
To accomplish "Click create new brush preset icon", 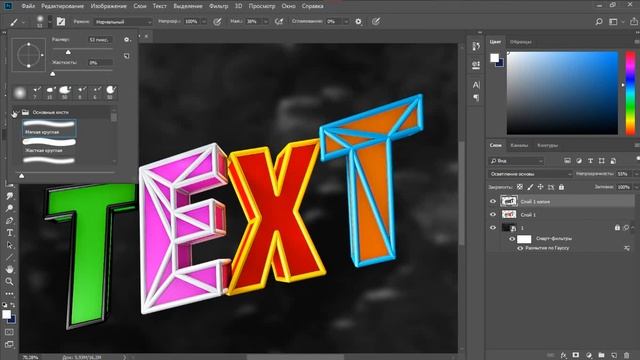I will 127,56.
